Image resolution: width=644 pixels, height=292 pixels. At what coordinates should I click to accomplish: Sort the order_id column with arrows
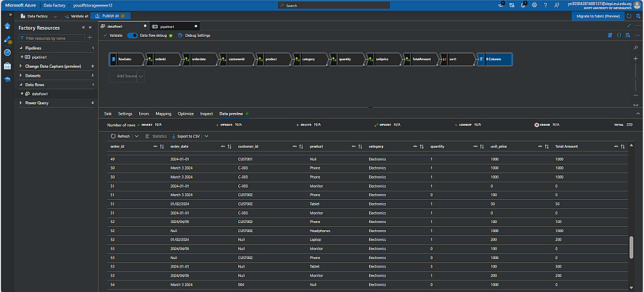(x=162, y=146)
